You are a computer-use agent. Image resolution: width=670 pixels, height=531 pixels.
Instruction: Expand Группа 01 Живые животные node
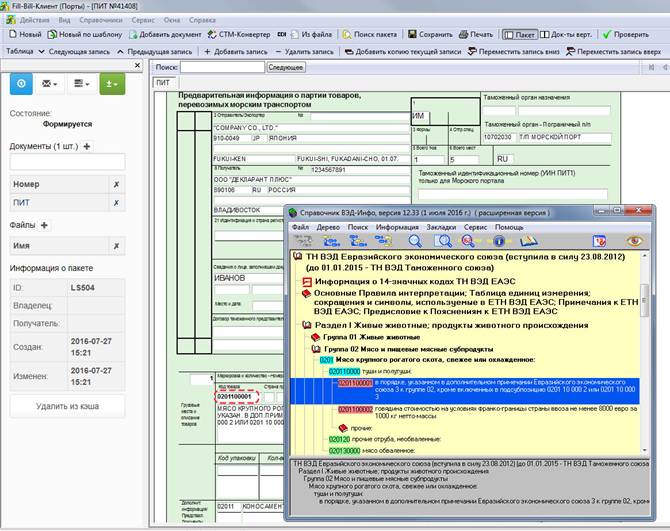[315, 337]
